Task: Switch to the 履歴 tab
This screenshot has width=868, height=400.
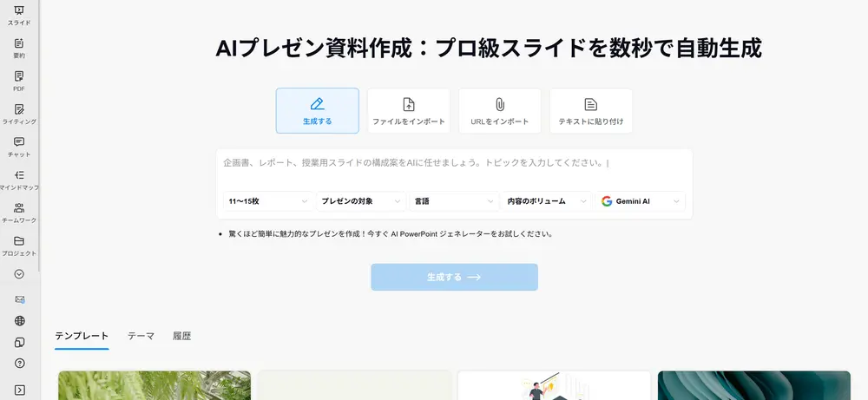Action: coord(181,336)
